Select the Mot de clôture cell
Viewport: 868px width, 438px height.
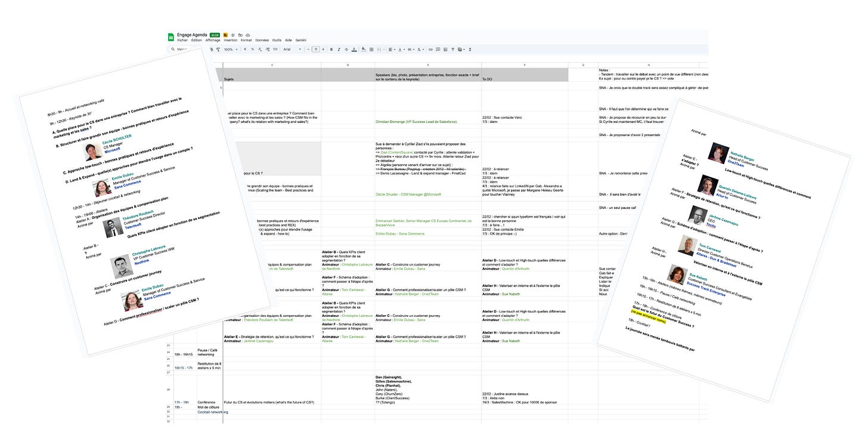pyautogui.click(x=209, y=407)
